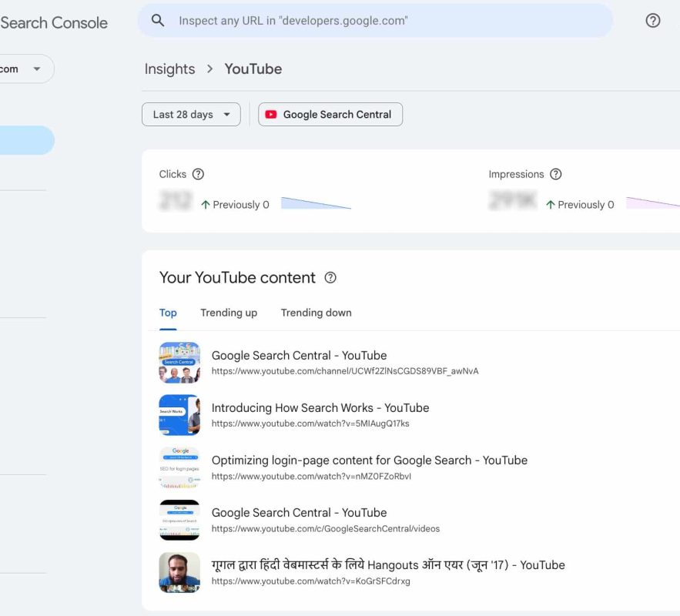
Task: Click the Hindi Hangouts video thumbnail
Action: pyautogui.click(x=179, y=572)
